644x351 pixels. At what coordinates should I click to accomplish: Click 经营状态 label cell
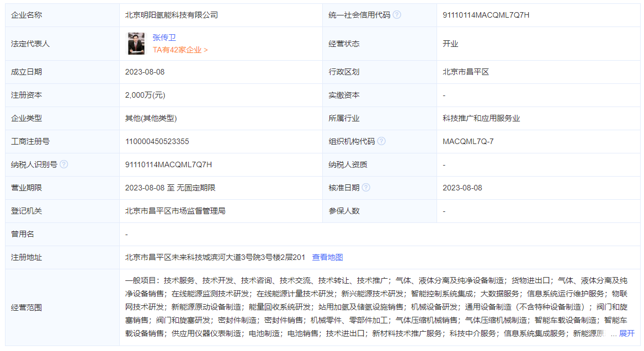380,44
